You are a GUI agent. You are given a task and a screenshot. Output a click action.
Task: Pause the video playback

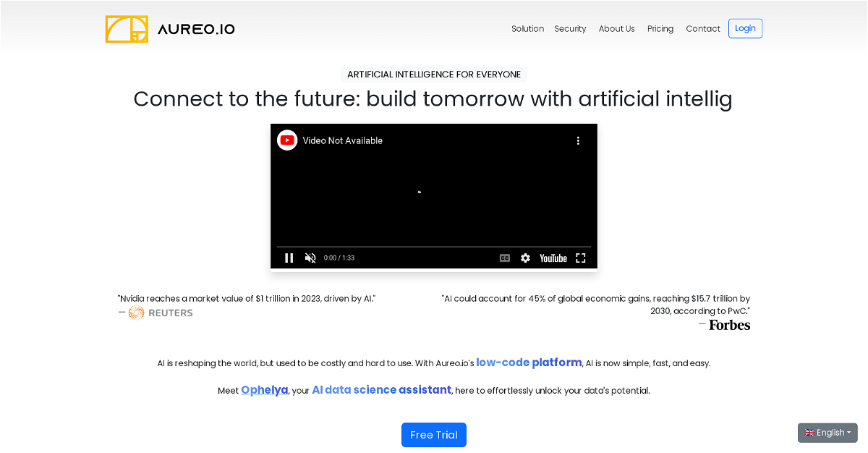289,258
